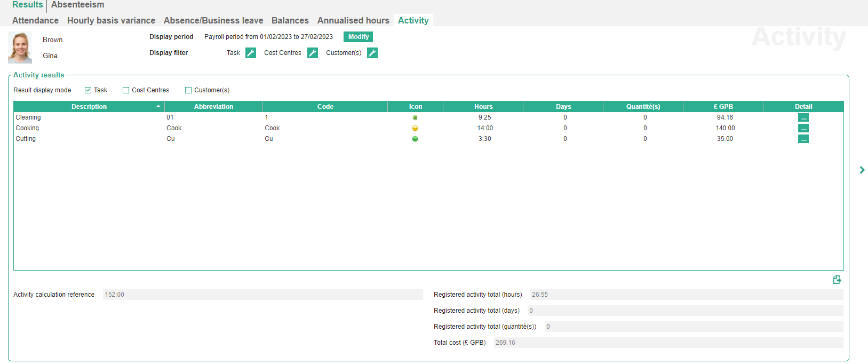Open the Cost Centres filter wrench icon

(313, 53)
